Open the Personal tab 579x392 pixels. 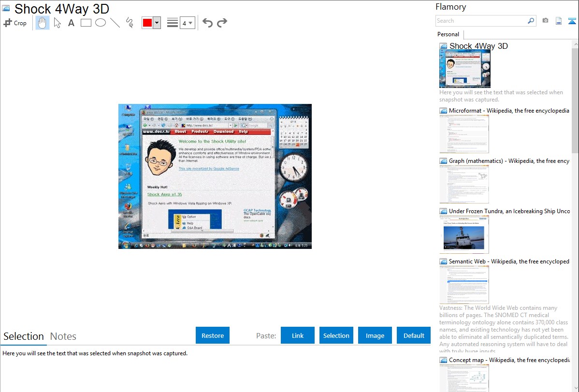(x=448, y=34)
